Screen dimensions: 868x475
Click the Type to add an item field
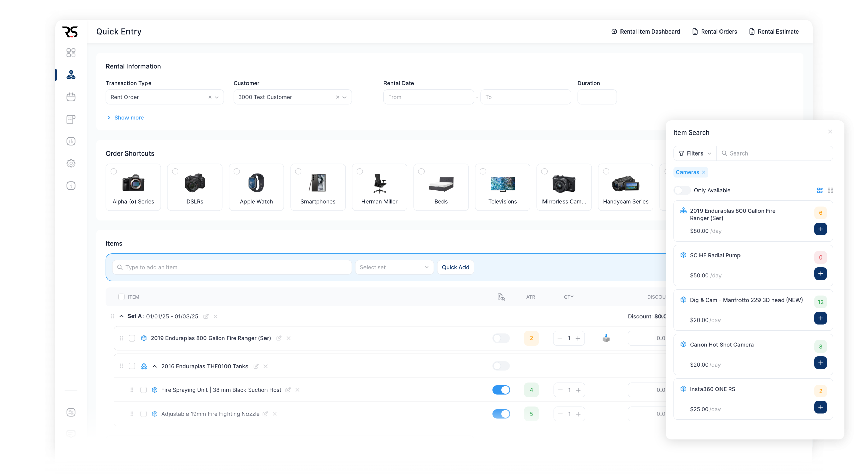[232, 267]
